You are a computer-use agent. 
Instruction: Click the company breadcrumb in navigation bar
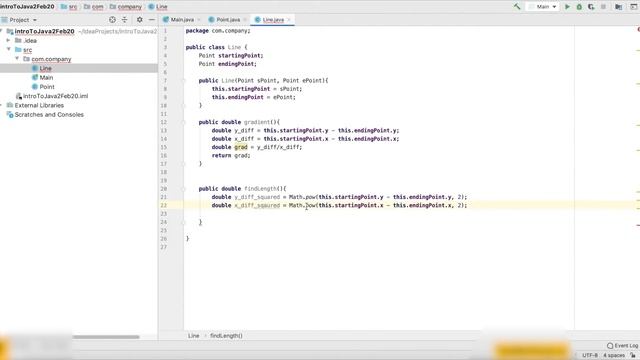(126, 7)
